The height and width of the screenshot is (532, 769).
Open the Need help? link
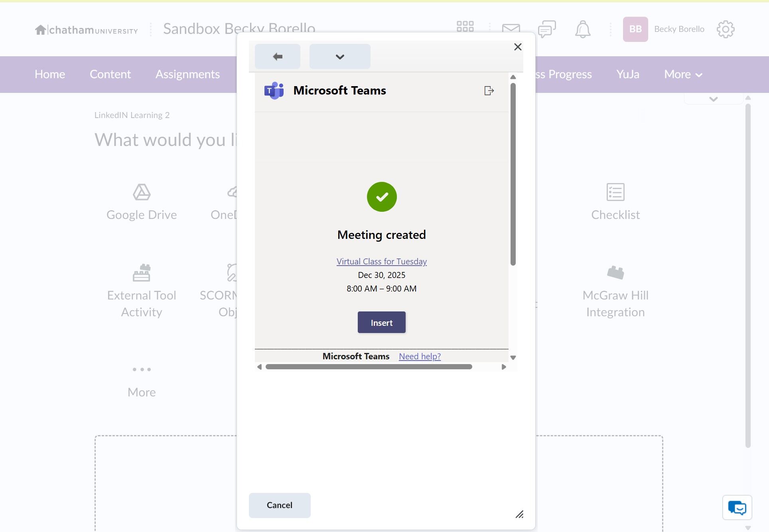point(420,357)
